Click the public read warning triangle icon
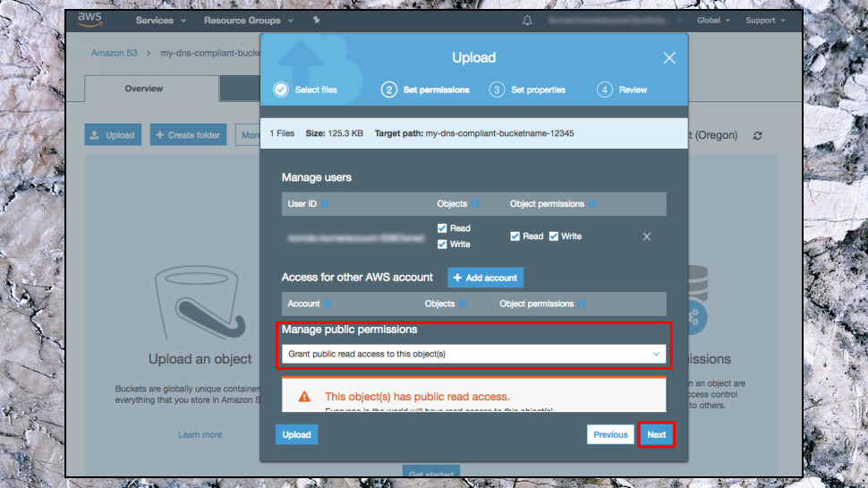Image resolution: width=868 pixels, height=488 pixels. (x=304, y=397)
